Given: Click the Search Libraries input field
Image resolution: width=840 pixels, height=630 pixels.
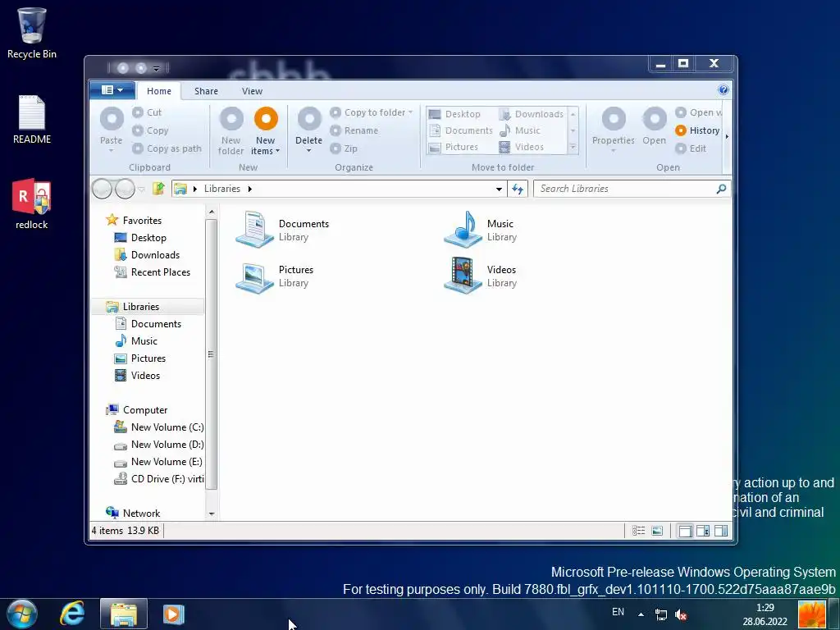Looking at the screenshot, I should coord(632,189).
